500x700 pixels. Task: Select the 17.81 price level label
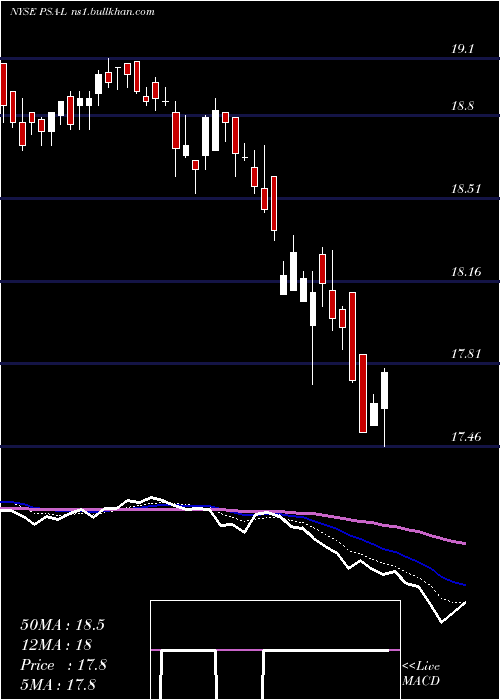466,354
